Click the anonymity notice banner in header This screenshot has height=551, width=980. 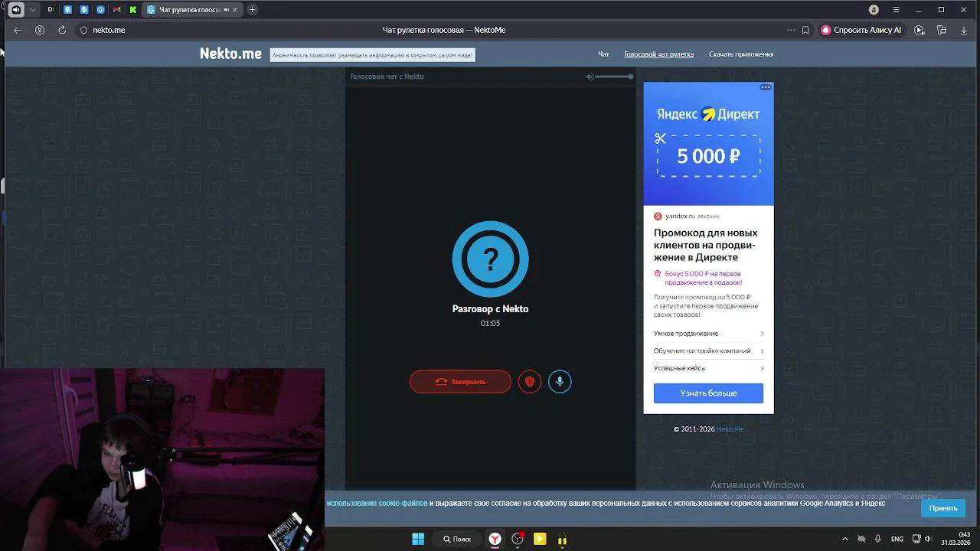coord(372,55)
